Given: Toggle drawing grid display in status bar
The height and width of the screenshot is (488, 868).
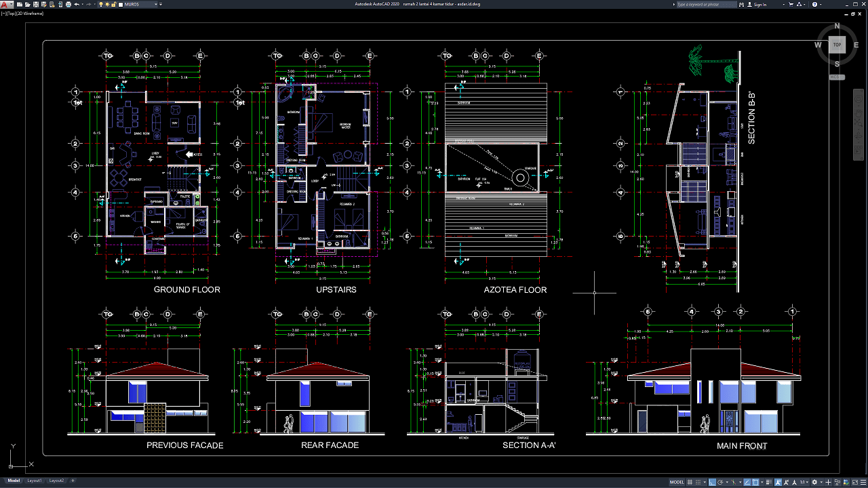Looking at the screenshot, I should click(690, 482).
